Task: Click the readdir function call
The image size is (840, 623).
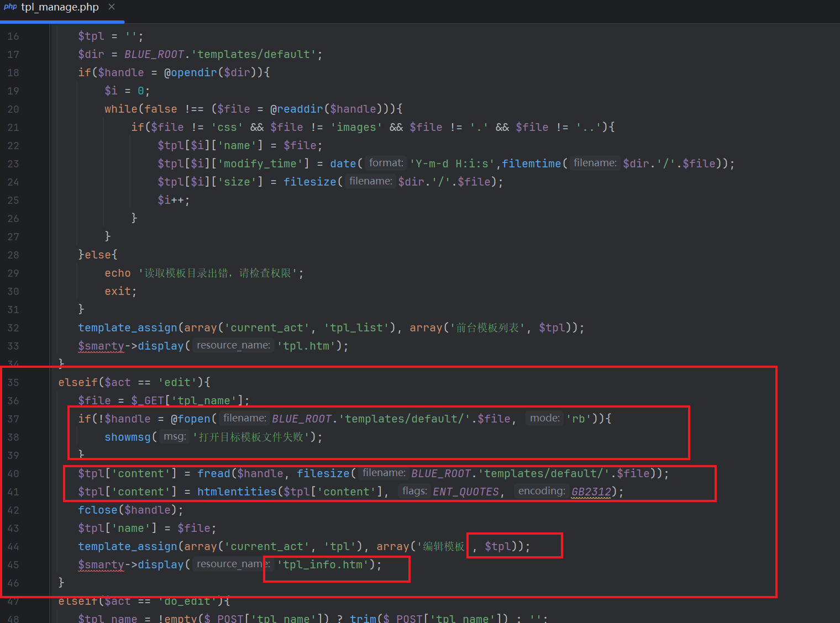Action: (x=300, y=109)
